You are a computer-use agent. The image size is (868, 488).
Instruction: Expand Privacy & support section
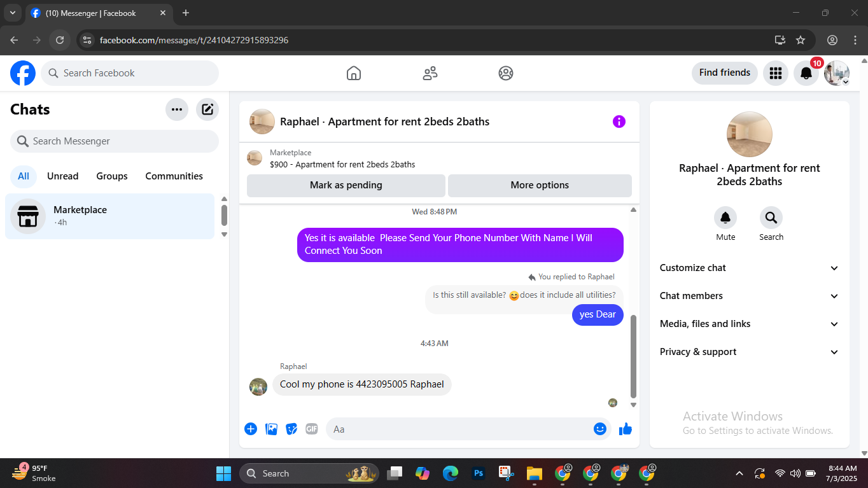coord(750,352)
